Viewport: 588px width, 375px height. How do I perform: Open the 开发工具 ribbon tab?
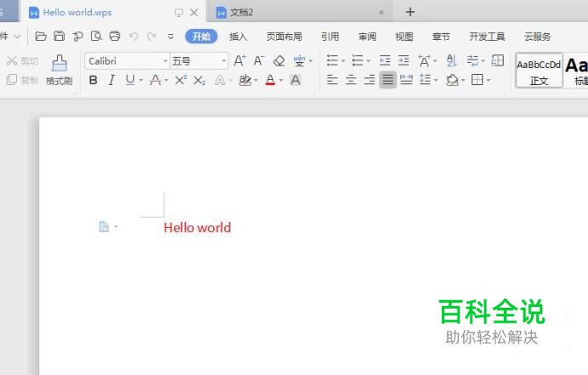point(487,37)
